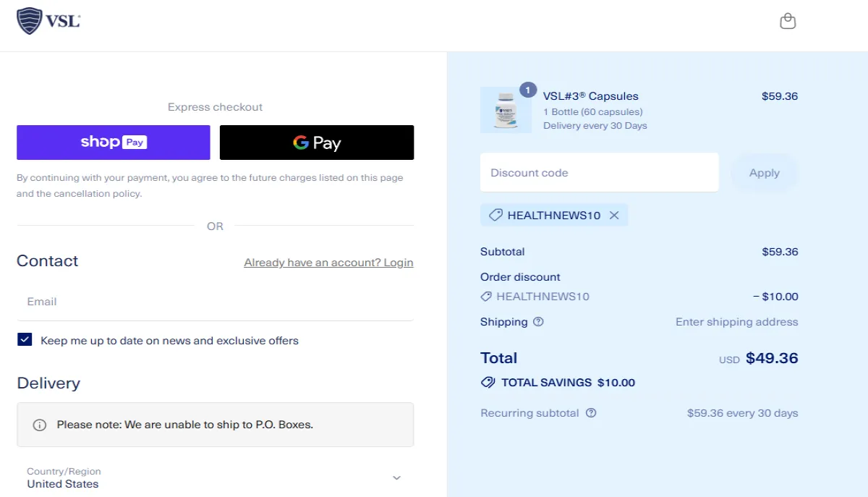The height and width of the screenshot is (497, 868).
Task: Click the Recurring subtotal help icon
Action: 592,413
